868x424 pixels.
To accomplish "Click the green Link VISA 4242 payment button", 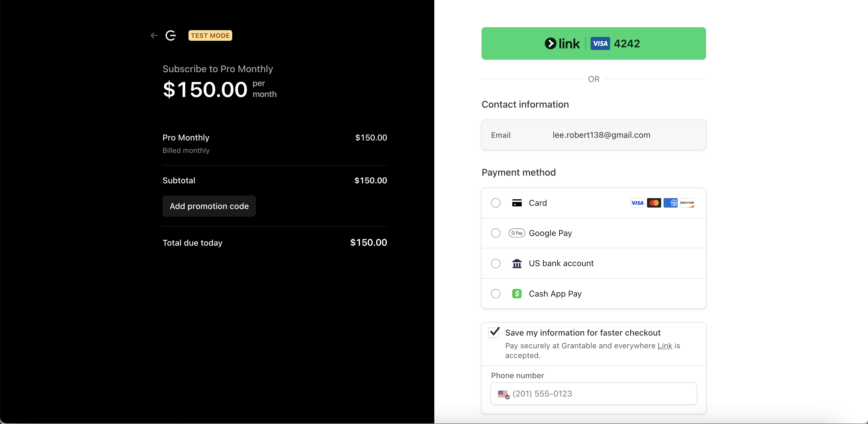I will pyautogui.click(x=593, y=43).
